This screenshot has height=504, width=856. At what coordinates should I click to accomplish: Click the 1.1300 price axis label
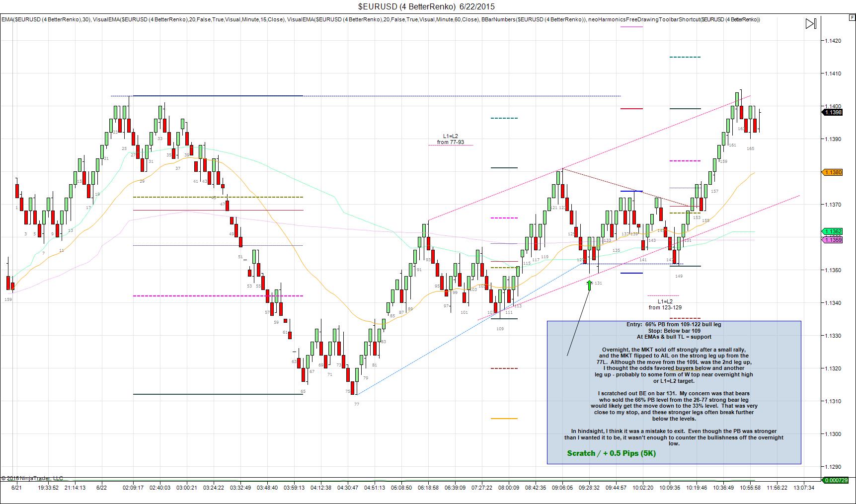pyautogui.click(x=832, y=434)
